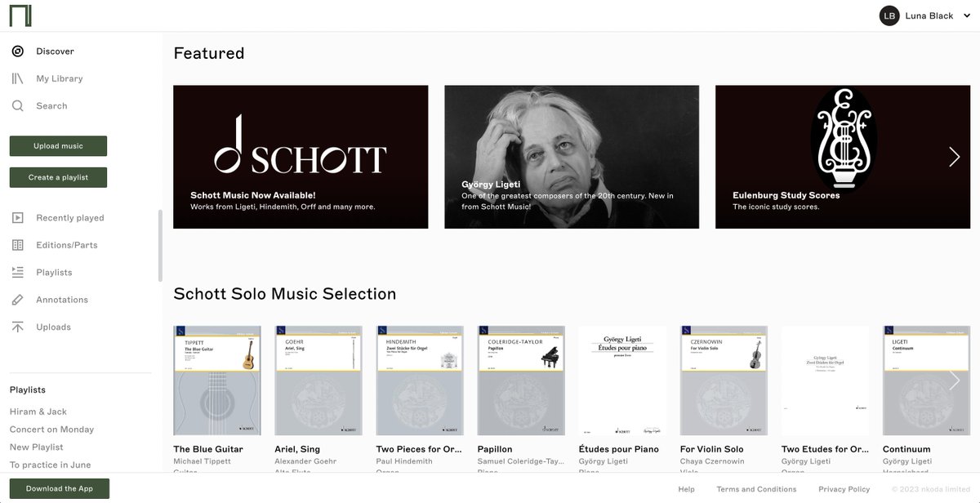Open Discover via its target icon
The image size is (980, 503).
pos(18,51)
